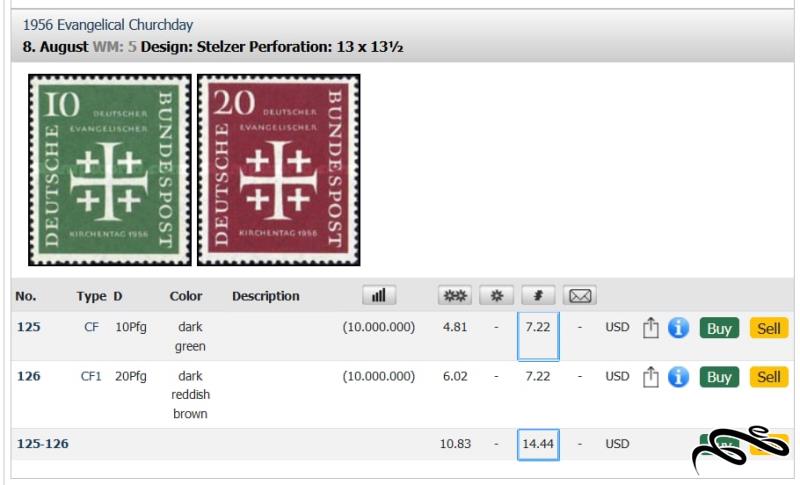
Task: Click type code CF1
Action: pos(91,376)
